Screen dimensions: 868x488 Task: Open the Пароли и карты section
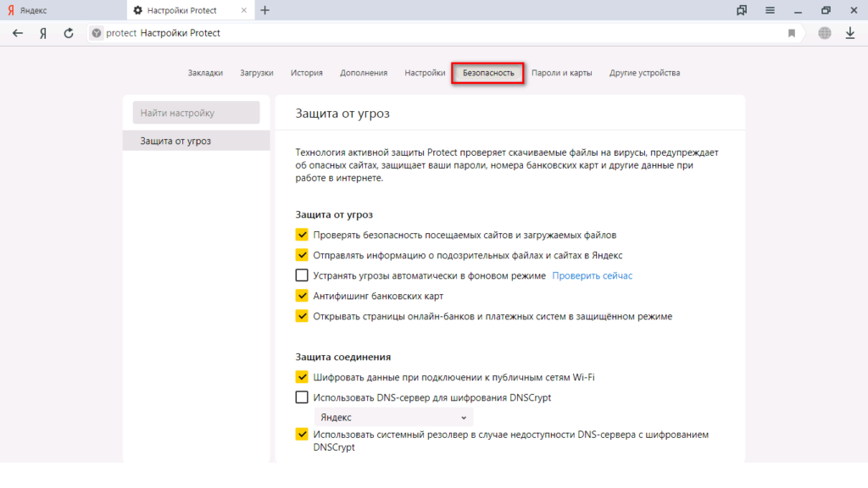(562, 73)
